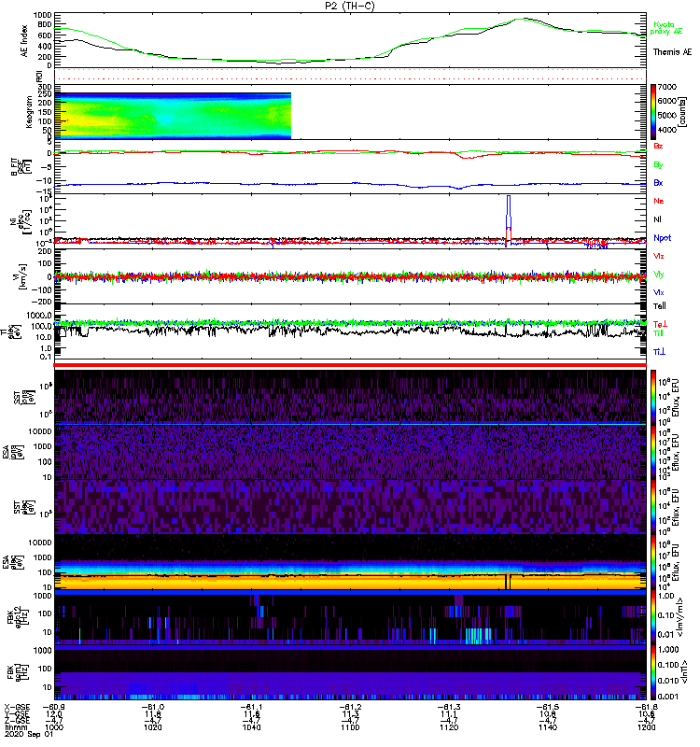
Task: Click the Y-GSE value 11.3
Action: click(x=350, y=714)
